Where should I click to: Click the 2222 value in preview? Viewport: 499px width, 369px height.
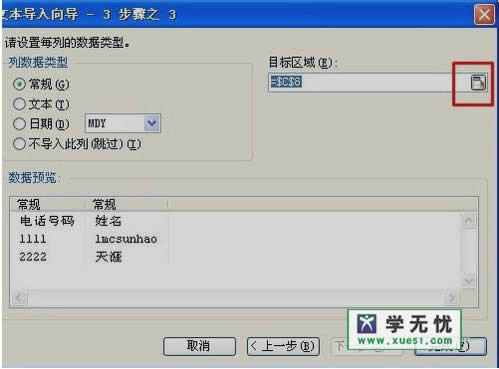[33, 257]
